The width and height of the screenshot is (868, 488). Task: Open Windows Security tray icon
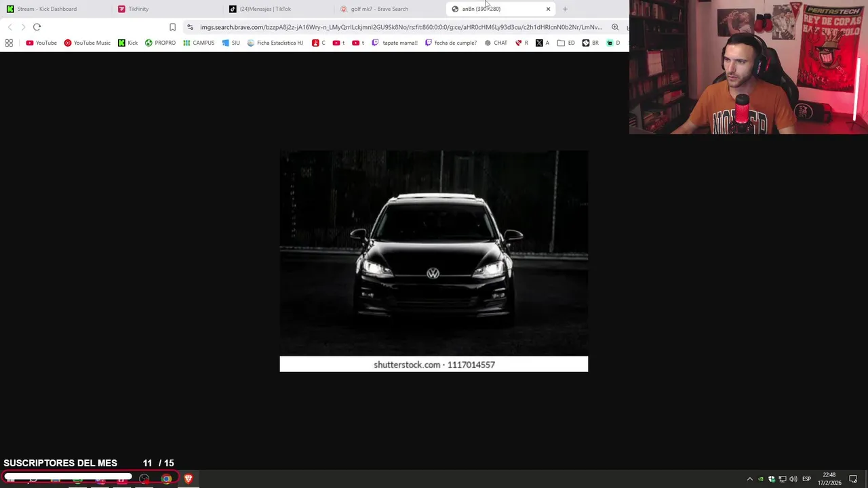pos(771,479)
